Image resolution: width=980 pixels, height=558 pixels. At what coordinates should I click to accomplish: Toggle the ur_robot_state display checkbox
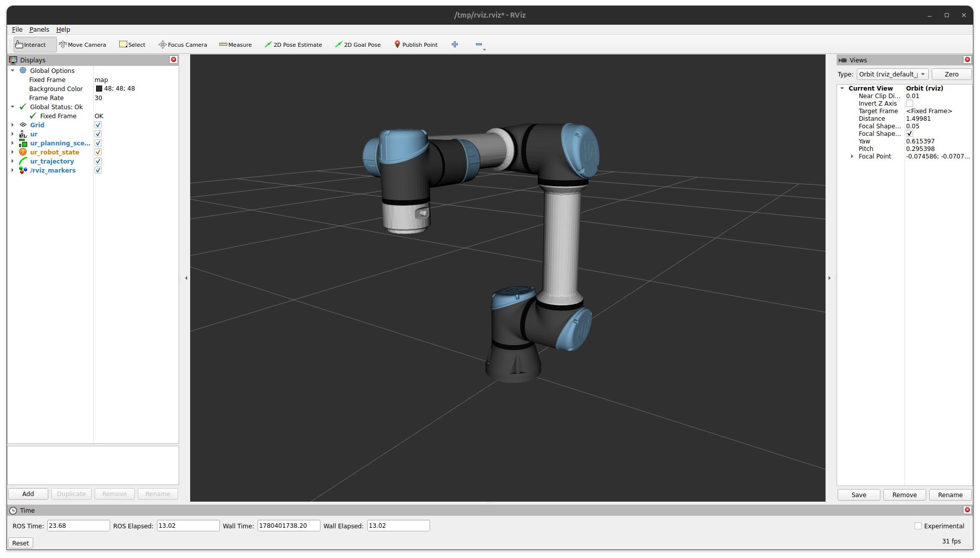pos(98,152)
